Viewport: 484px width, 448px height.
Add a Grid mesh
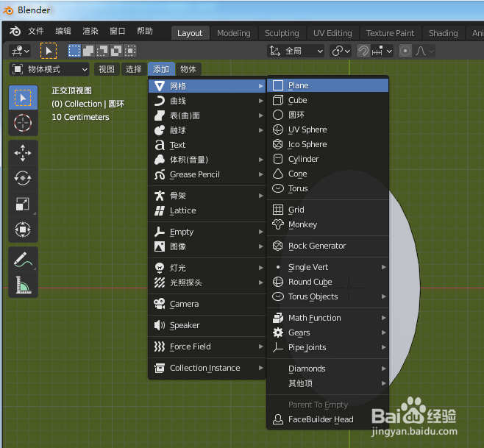327,210
